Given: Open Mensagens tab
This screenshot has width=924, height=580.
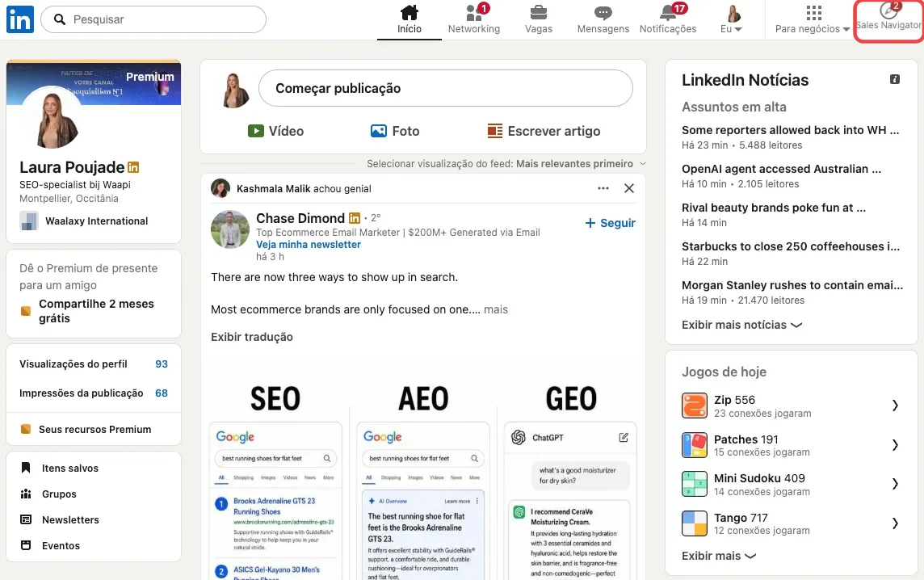Looking at the screenshot, I should pos(603,19).
